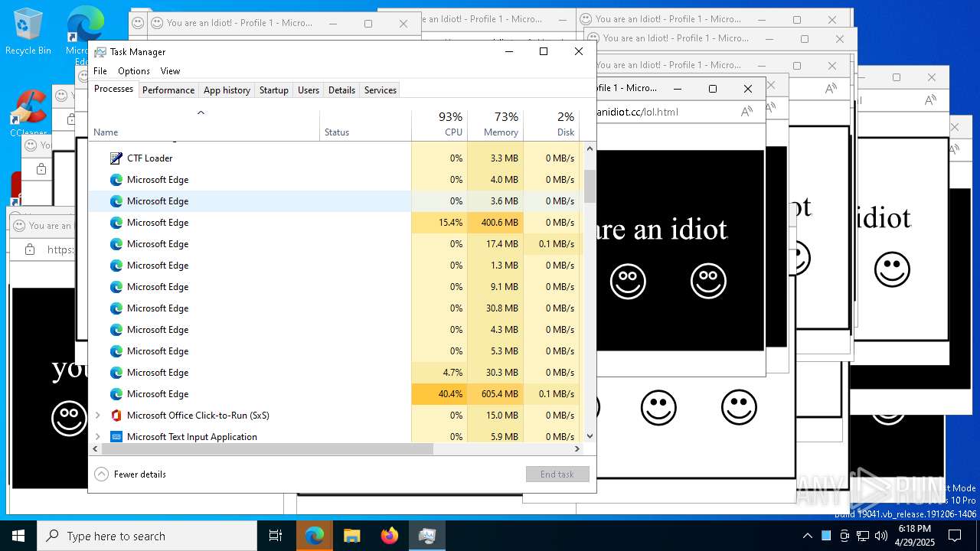Image resolution: width=980 pixels, height=551 pixels.
Task: Expand the Microsoft Office Click-to-Run process group
Action: [97, 416]
